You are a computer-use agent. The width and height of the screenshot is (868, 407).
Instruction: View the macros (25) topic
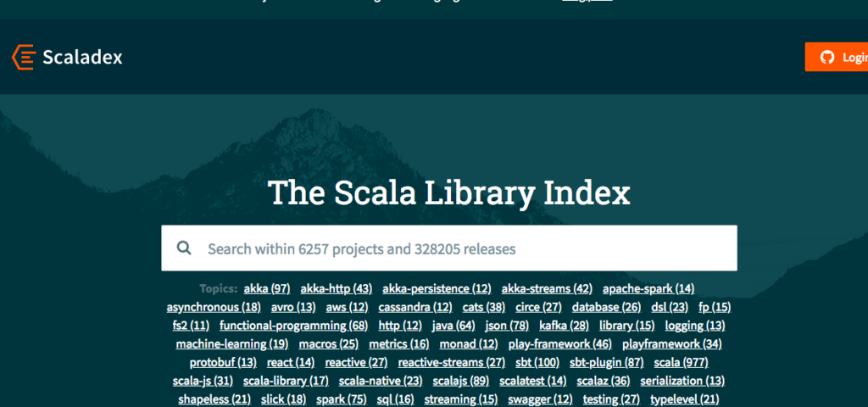(x=329, y=344)
